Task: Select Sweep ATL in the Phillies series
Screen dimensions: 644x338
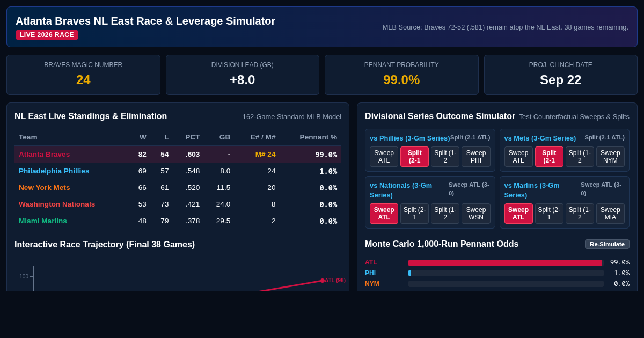Action: click(x=384, y=157)
